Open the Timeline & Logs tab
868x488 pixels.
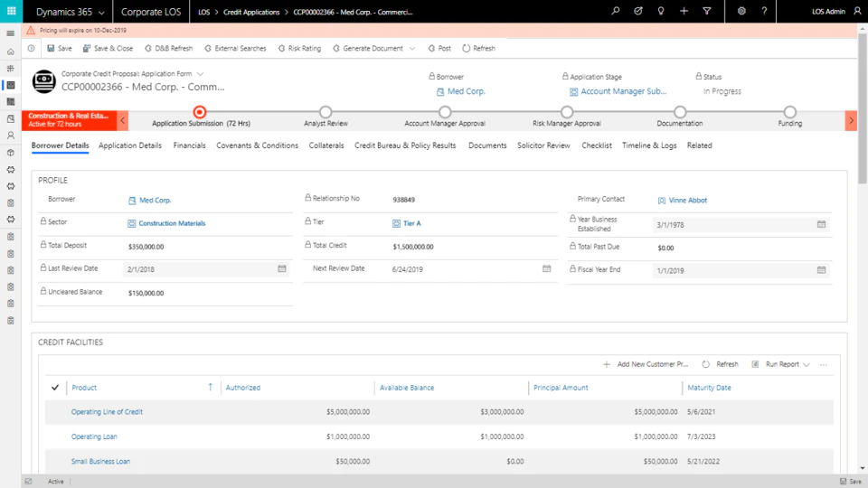point(649,145)
